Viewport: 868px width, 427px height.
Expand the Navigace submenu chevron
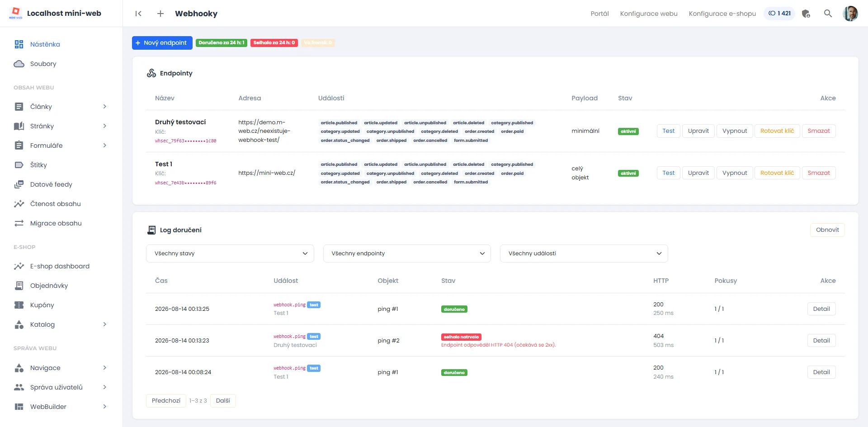[x=104, y=368]
